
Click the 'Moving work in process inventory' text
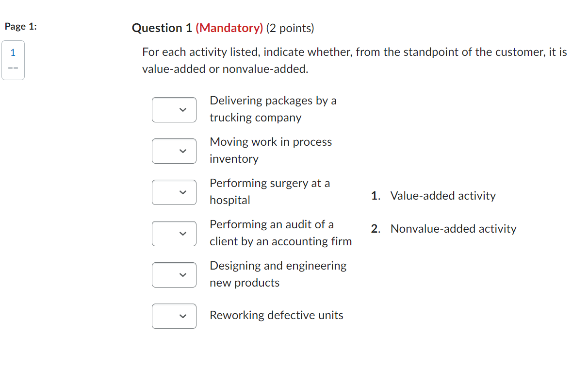[270, 150]
